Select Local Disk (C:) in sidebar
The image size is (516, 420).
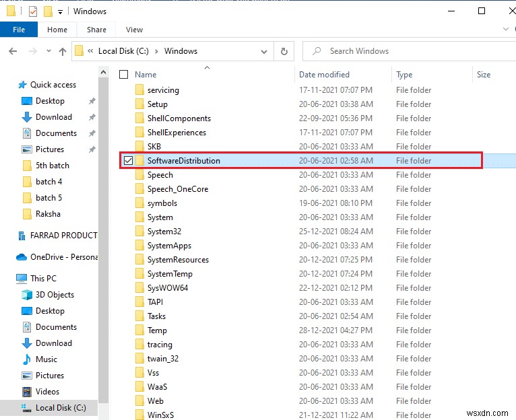coord(61,408)
